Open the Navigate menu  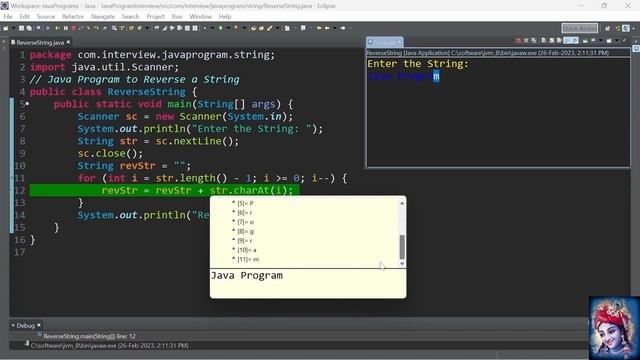[103, 16]
